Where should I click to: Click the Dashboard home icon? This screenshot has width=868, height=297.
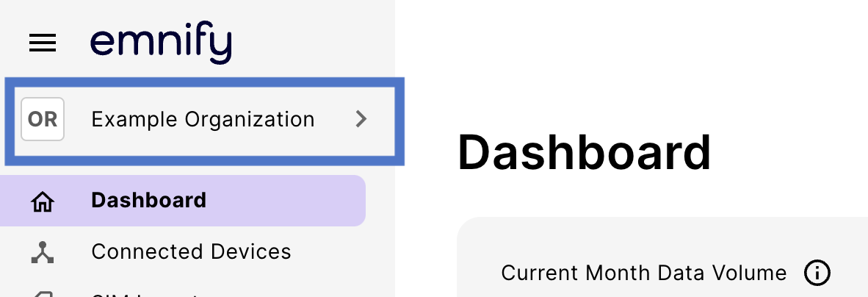click(x=43, y=201)
